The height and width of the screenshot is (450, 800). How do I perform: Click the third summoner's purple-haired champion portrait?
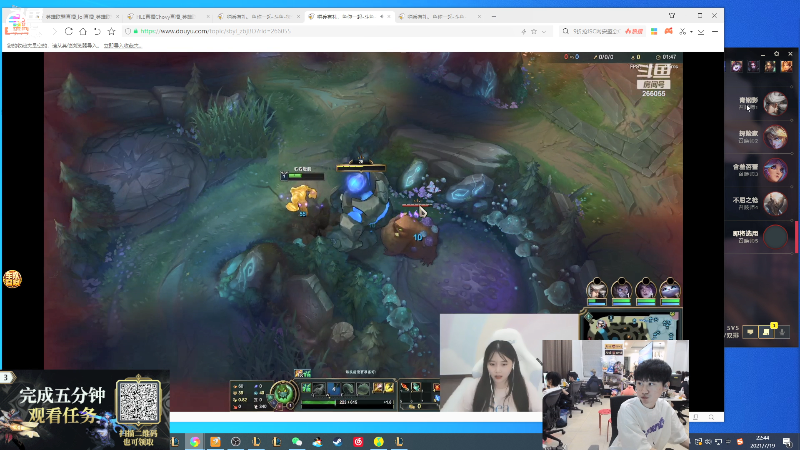[775, 170]
